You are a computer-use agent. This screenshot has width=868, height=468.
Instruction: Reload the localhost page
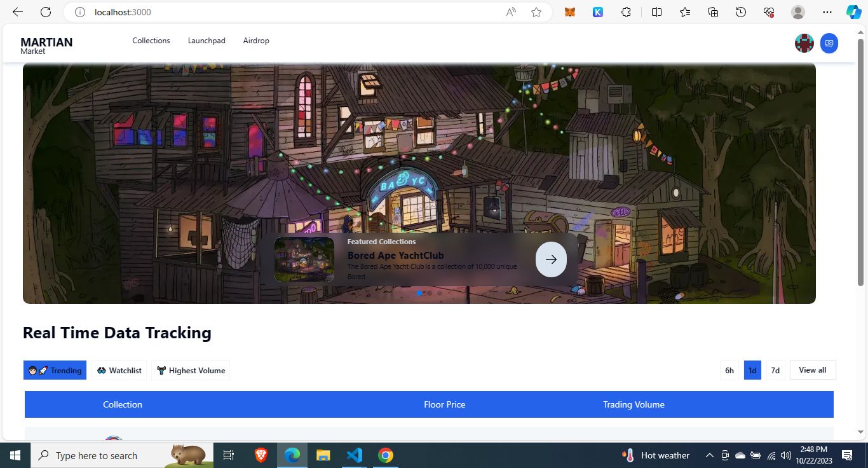pyautogui.click(x=46, y=12)
